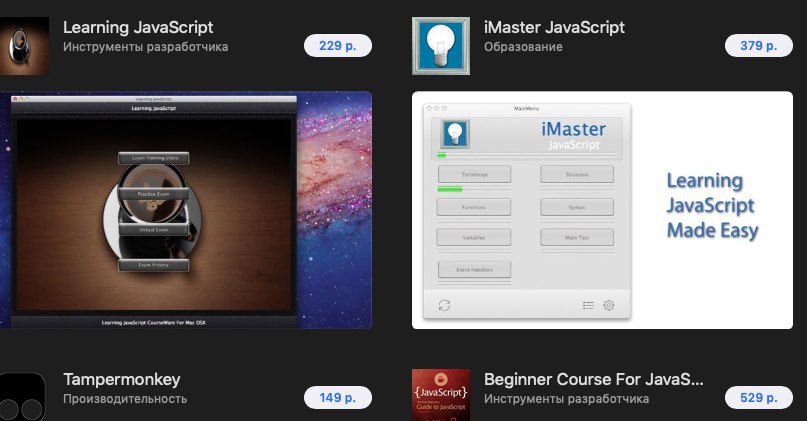This screenshot has width=807, height=421.
Task: View the Learning JavaScript screenshot preview
Action: 186,210
